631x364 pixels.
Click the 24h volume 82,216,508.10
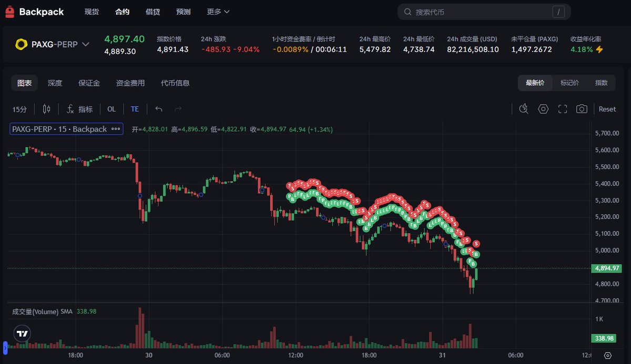click(x=473, y=49)
